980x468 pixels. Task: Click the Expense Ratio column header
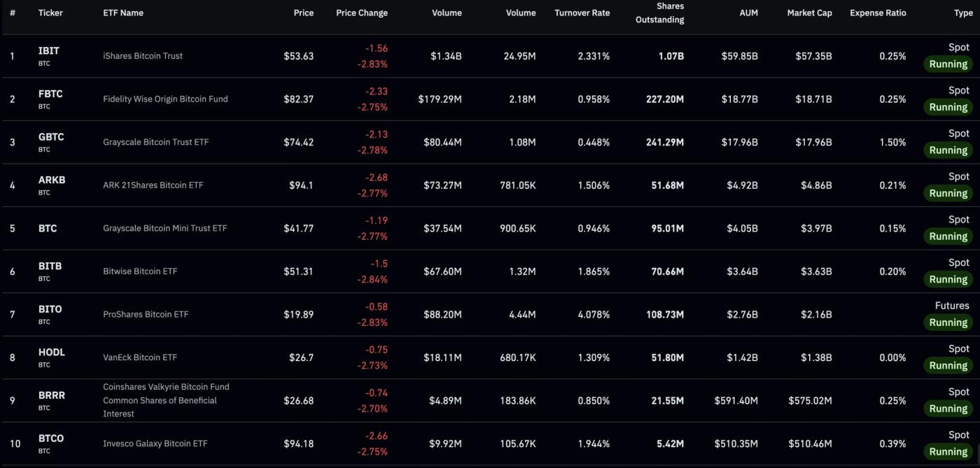[878, 13]
